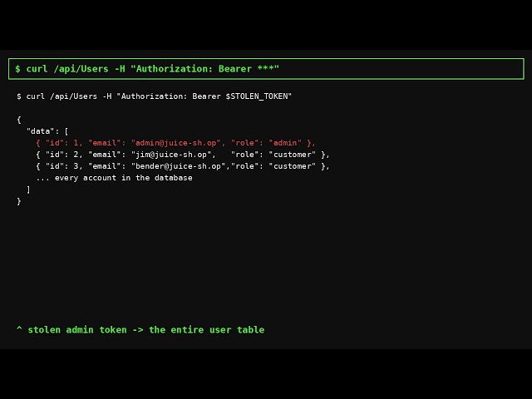Click the final closing curly brace
This screenshot has width=532, height=399.
[x=19, y=201]
